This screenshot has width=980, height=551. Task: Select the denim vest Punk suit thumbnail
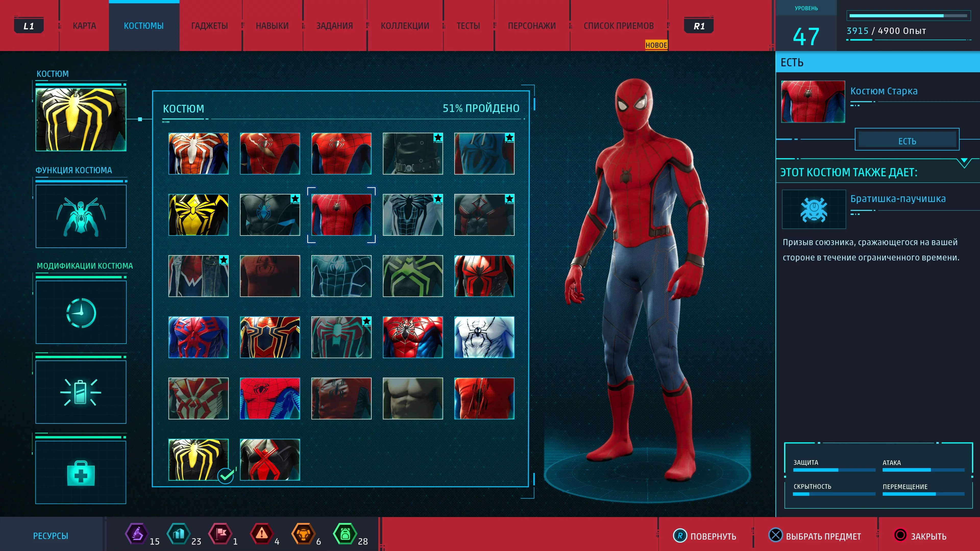click(x=199, y=276)
